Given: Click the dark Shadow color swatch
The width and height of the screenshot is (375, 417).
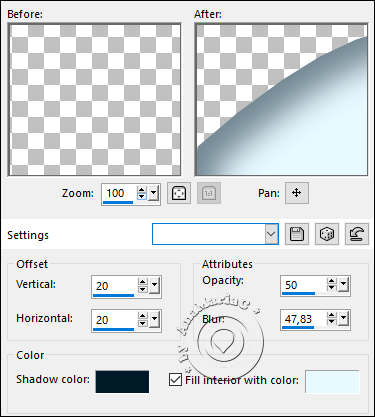Looking at the screenshot, I should 122,382.
